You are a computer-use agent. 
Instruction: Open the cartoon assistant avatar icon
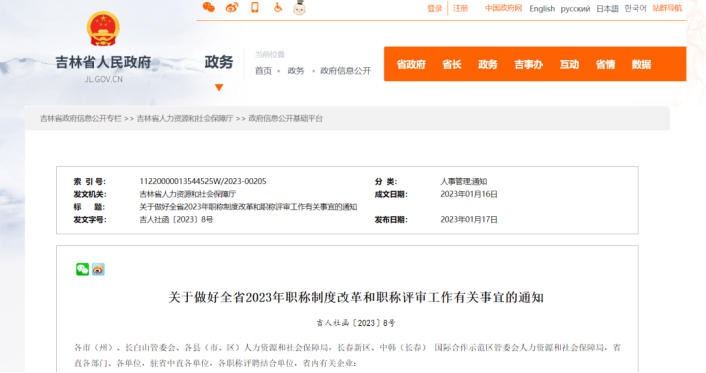299,8
